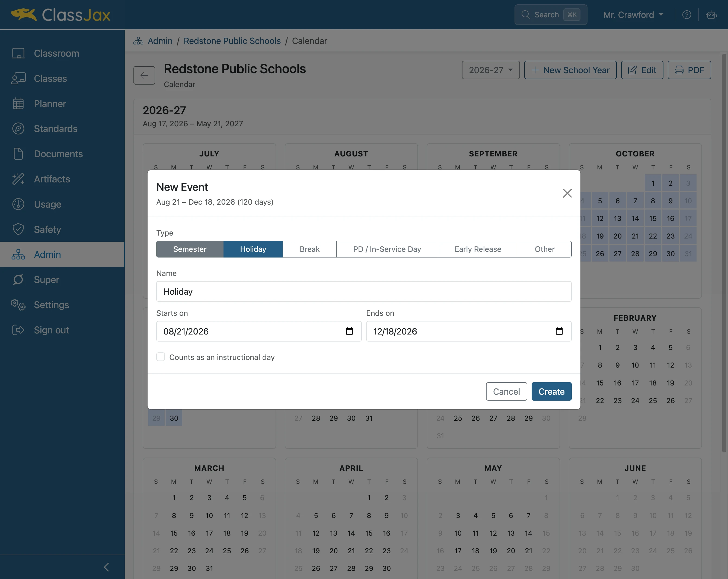Click the OCTOBER month heading
The width and height of the screenshot is (728, 579).
pyautogui.click(x=635, y=154)
